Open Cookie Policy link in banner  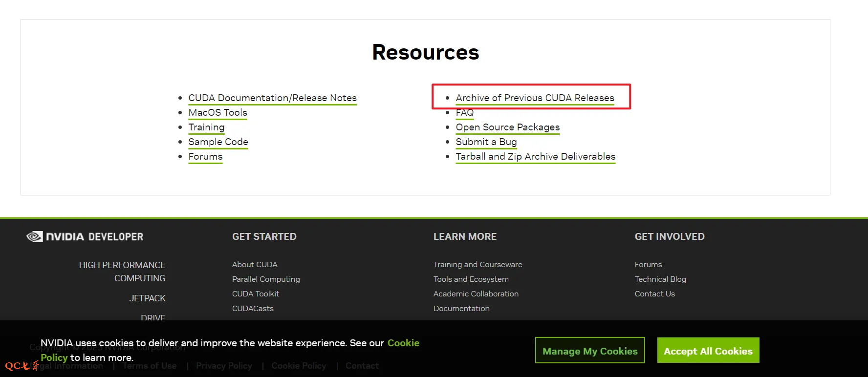(403, 343)
